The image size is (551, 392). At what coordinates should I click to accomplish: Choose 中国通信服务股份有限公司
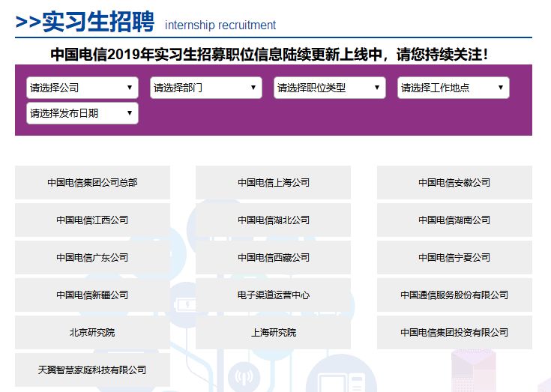point(454,295)
